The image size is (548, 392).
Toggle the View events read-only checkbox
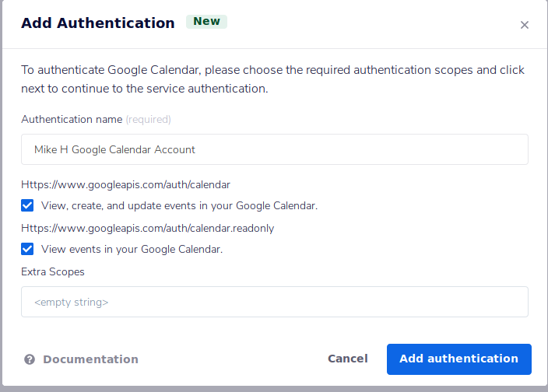click(27, 249)
